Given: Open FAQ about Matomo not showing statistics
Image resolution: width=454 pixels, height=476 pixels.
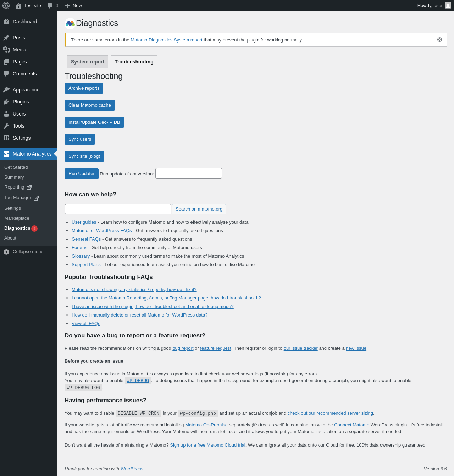Looking at the screenshot, I should (134, 290).
